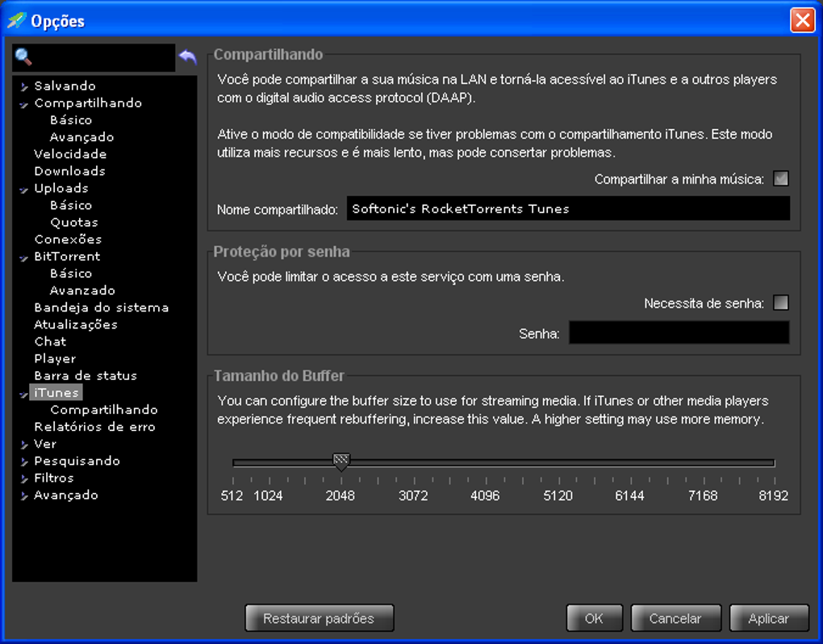823x644 pixels.
Task: Apply changes with the Aplicar button
Action: [769, 618]
